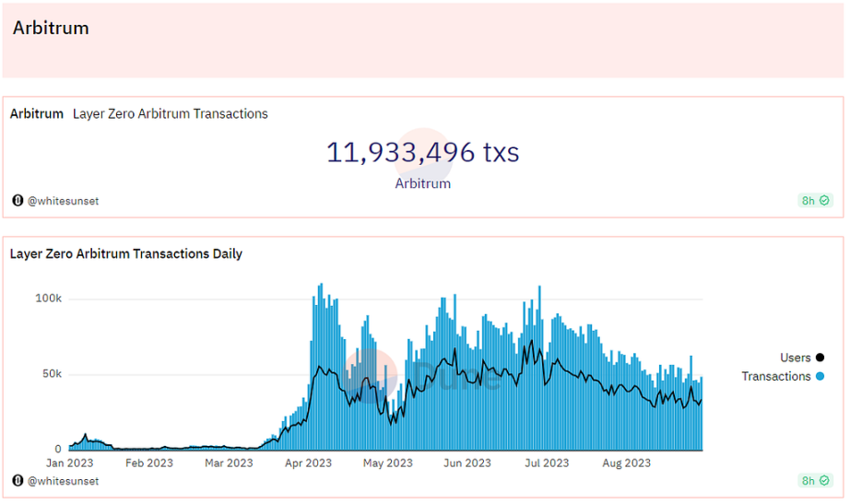Screen dimensions: 850x504
Task: Hide the Transactions series by clicking its legend label
Action: [776, 376]
